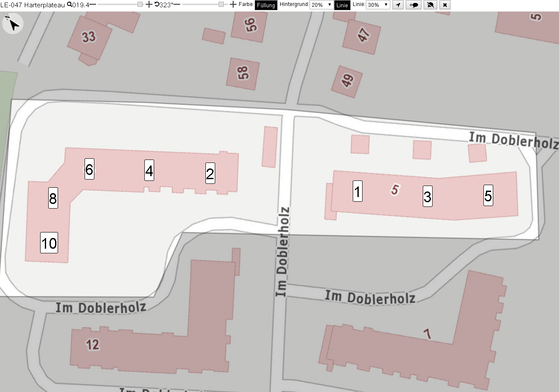Image resolution: width=559 pixels, height=392 pixels.
Task: Select house number label 8
Action: [53, 198]
